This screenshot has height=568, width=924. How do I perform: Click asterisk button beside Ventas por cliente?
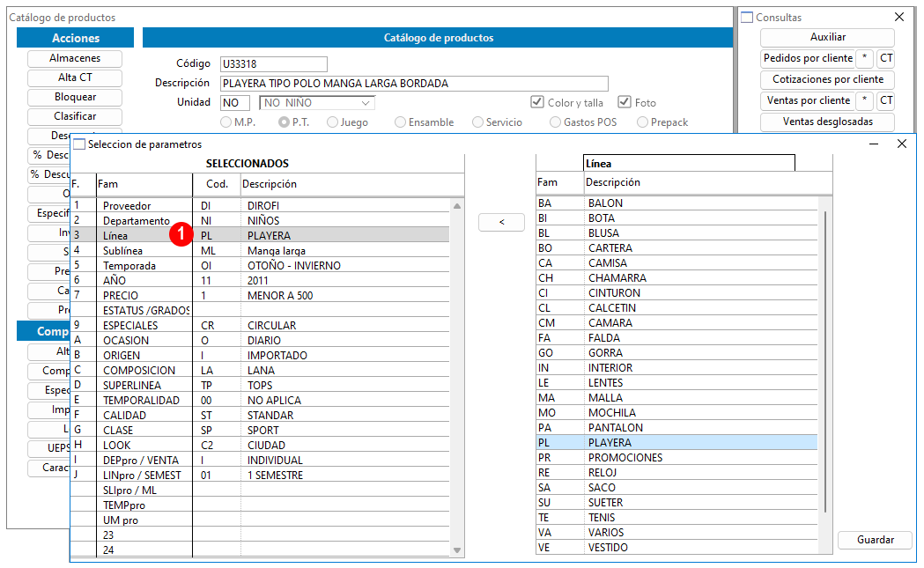pyautogui.click(x=864, y=100)
